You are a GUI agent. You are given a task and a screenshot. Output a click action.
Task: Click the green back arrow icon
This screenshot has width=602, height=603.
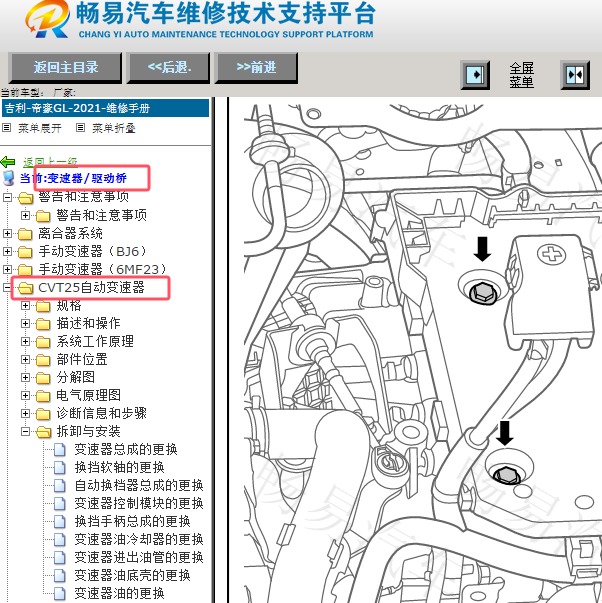point(8,162)
